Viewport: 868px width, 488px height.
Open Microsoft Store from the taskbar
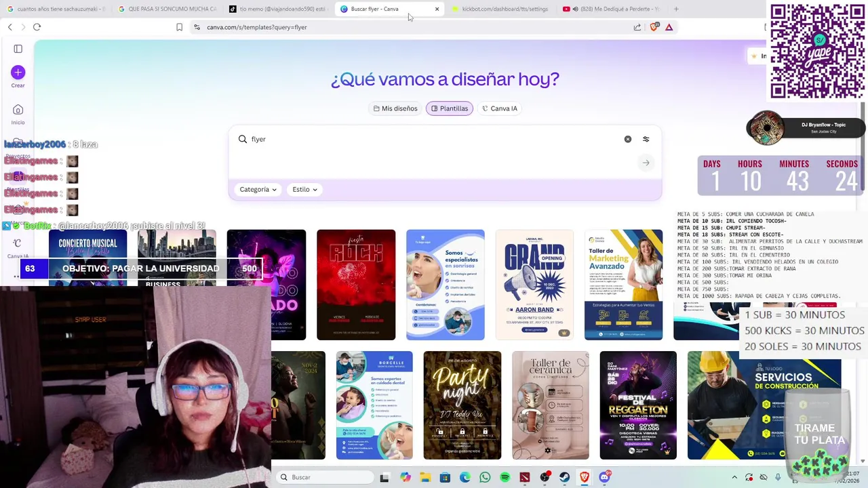(x=445, y=477)
